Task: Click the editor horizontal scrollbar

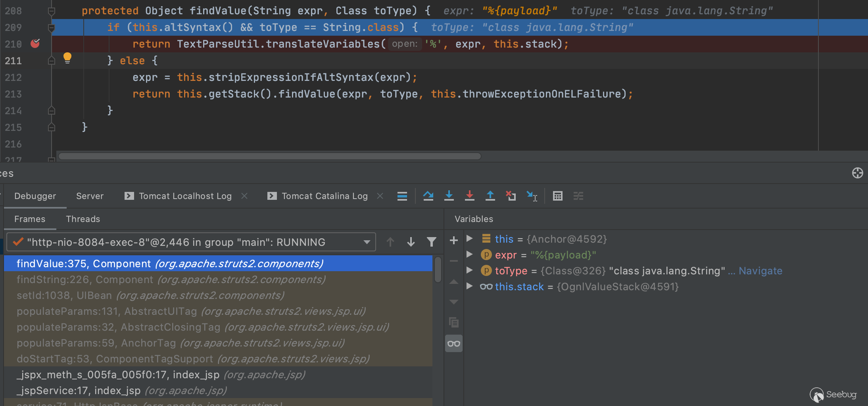Action: (270, 156)
